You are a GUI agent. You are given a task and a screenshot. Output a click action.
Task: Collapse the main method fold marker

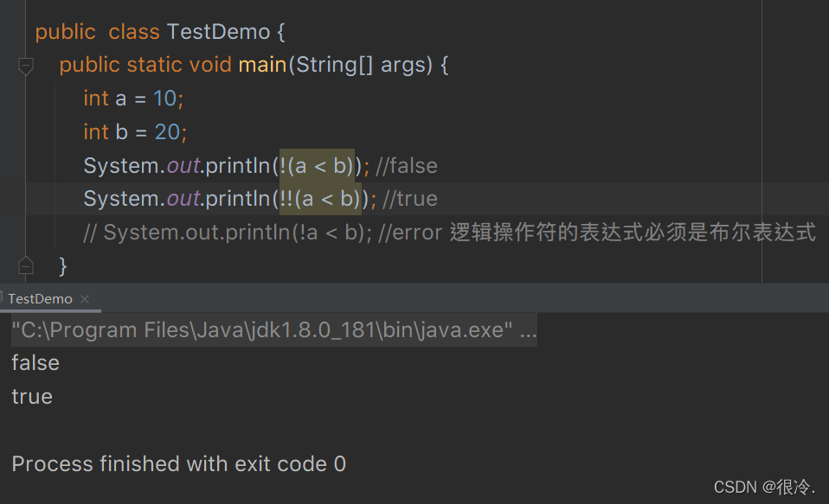[25, 65]
